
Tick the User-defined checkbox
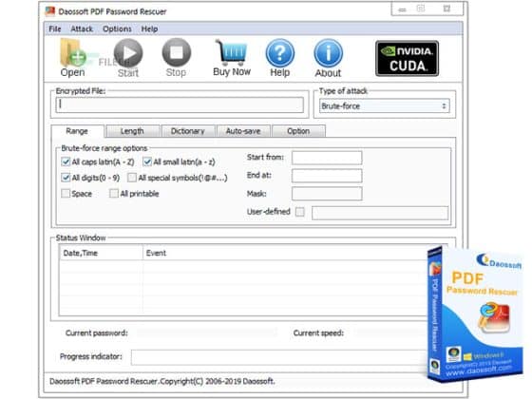point(299,212)
